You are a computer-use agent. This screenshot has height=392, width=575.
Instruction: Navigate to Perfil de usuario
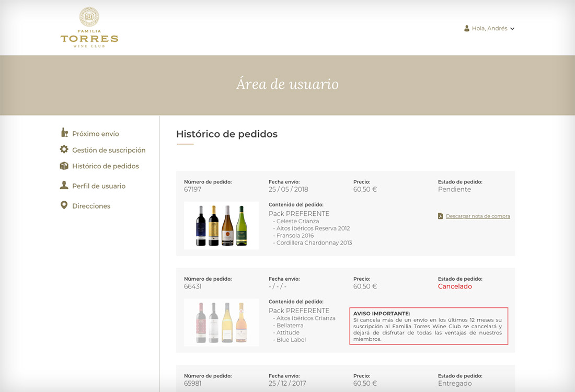pos(99,186)
